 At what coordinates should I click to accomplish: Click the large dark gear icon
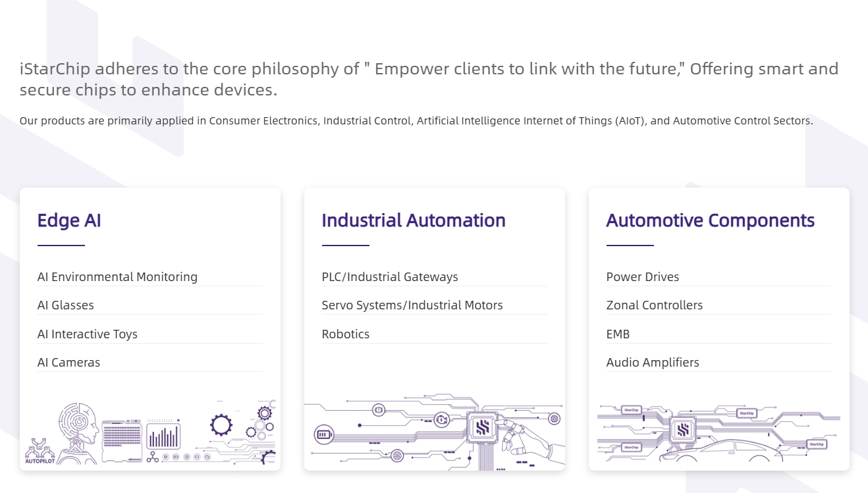[221, 425]
